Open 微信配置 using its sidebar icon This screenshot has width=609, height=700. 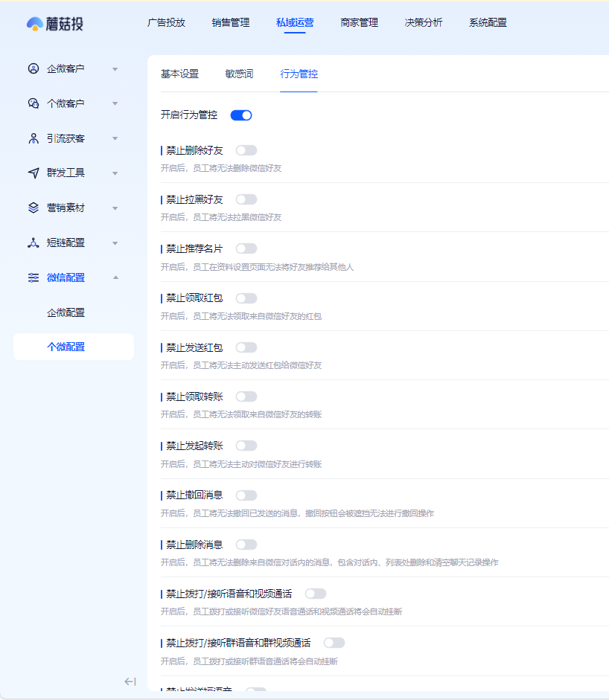click(33, 277)
